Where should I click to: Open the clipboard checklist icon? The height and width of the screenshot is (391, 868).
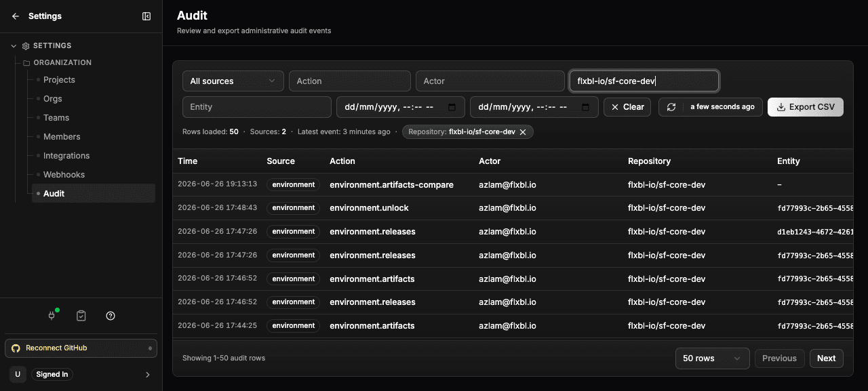(81, 316)
